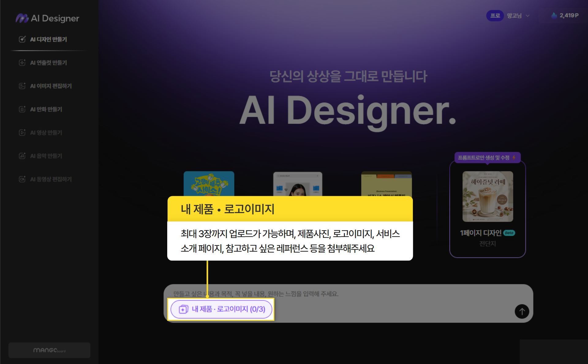Screen dimensions: 588x364
Task: Select AI 동영상 편집하기 in sidebar
Action: pos(45,179)
